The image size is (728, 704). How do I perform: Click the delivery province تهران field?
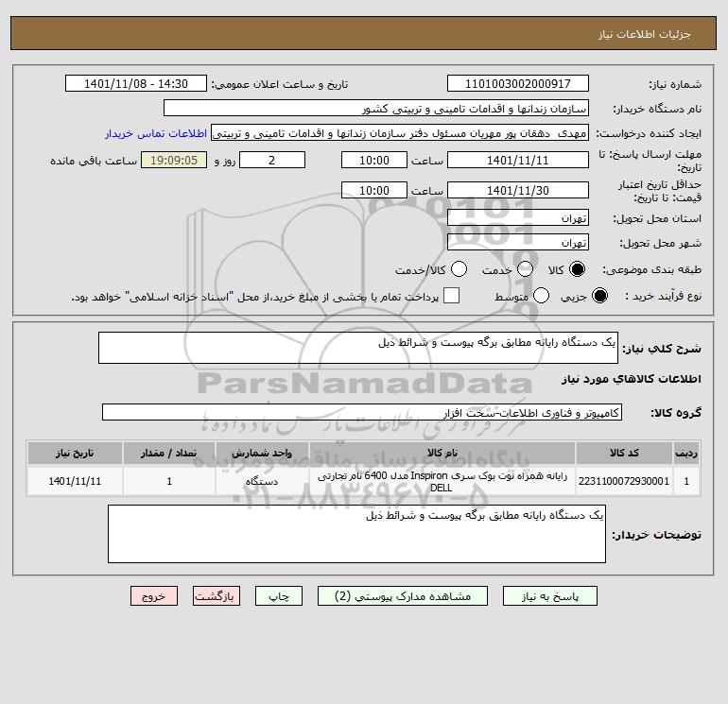click(518, 217)
